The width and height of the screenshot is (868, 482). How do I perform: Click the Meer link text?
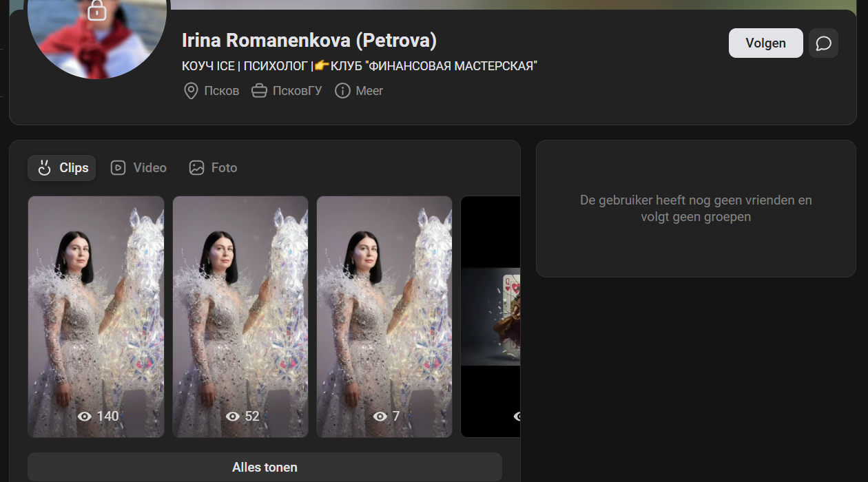[369, 91]
